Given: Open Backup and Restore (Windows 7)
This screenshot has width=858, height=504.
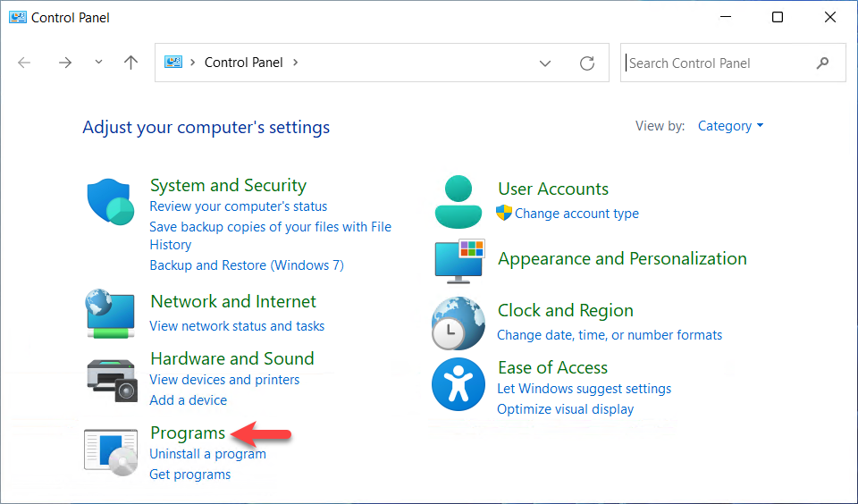Looking at the screenshot, I should [x=247, y=265].
